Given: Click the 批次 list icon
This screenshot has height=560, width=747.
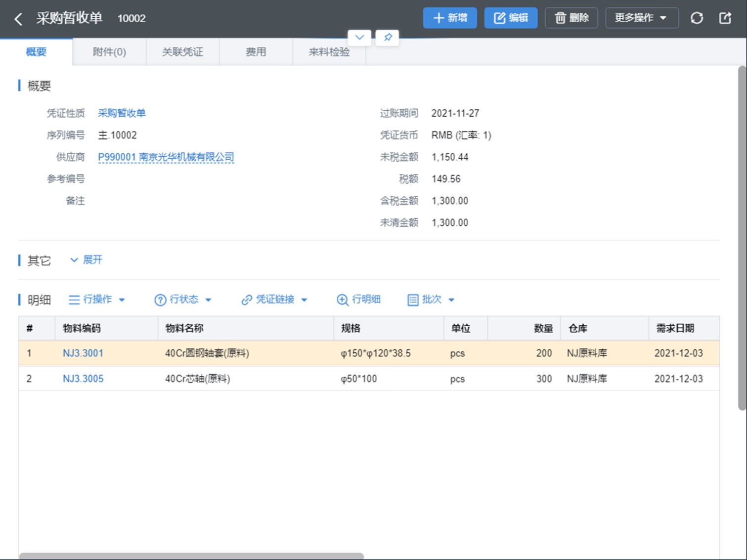Looking at the screenshot, I should coord(413,300).
